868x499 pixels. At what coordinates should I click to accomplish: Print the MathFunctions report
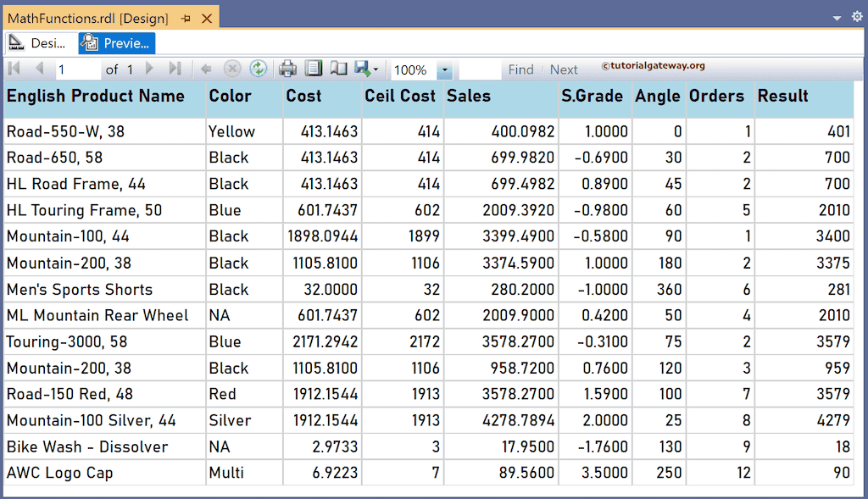click(x=286, y=69)
